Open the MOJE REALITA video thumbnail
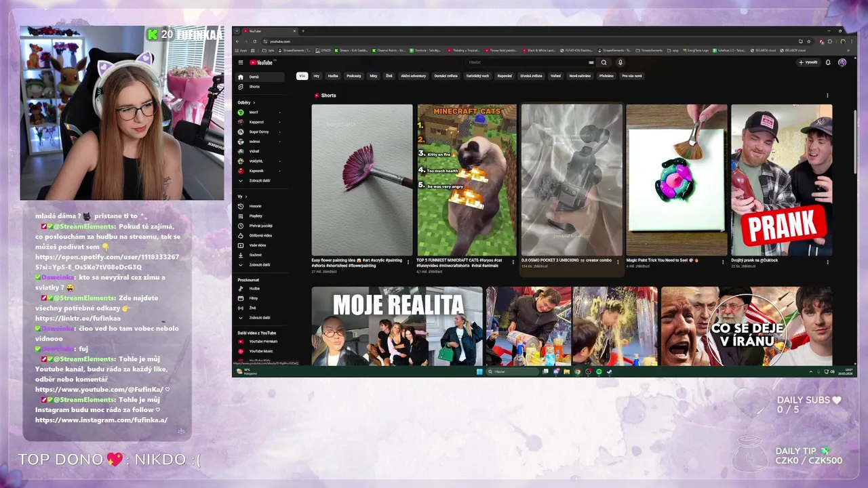The width and height of the screenshot is (868, 488). [397, 327]
